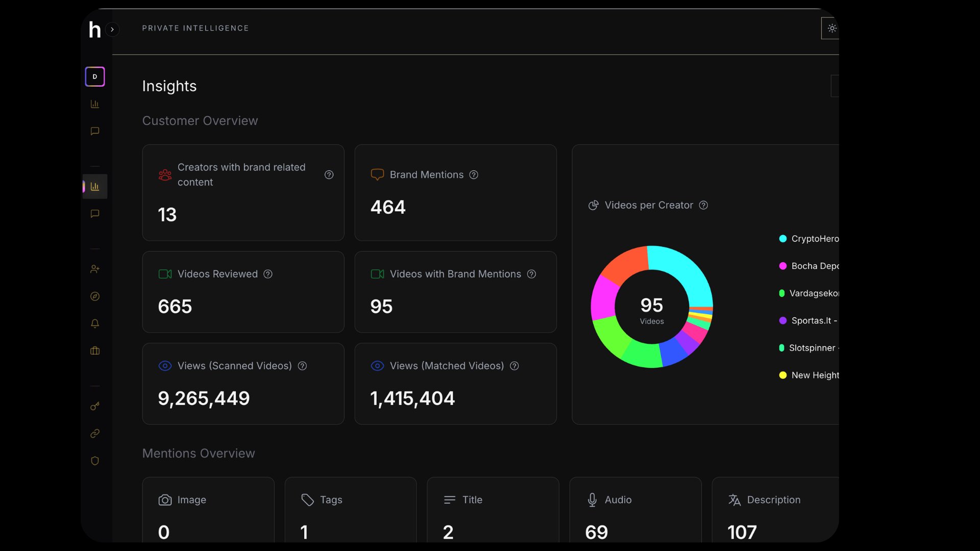
Task: Click help icon beside Videos per Creator
Action: click(703, 205)
